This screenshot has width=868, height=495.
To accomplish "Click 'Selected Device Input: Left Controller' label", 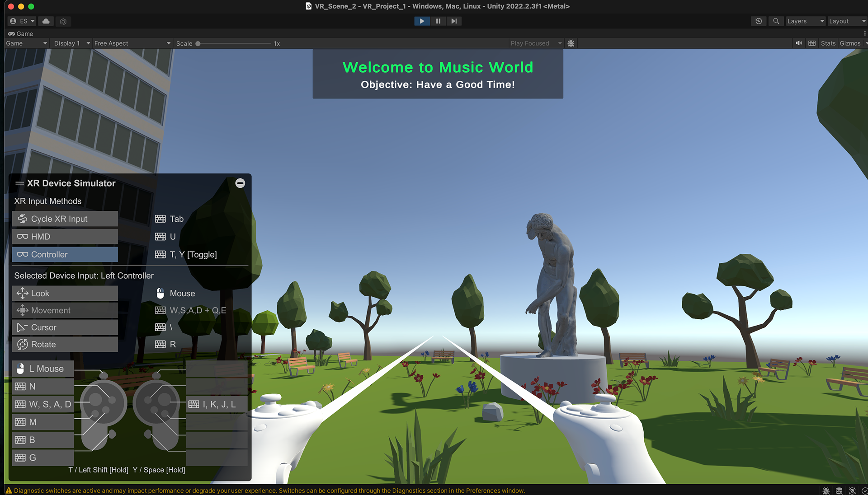I will pyautogui.click(x=84, y=276).
